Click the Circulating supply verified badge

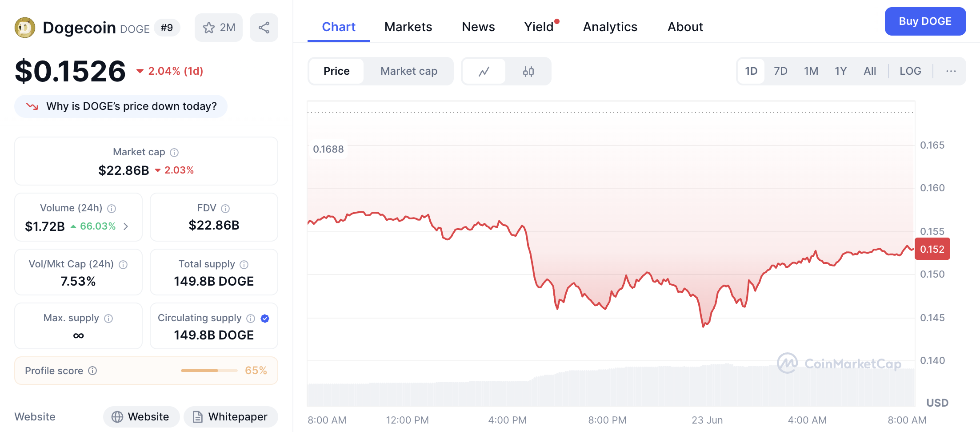265,318
